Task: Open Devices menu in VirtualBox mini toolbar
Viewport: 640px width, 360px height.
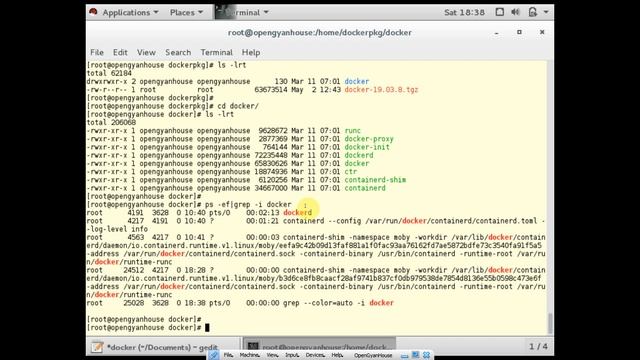Action: tap(315, 356)
